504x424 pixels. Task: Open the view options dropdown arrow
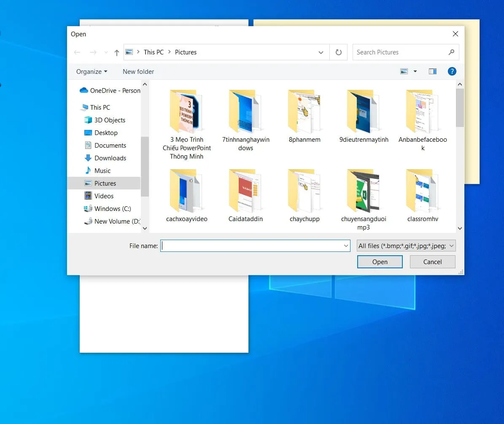(x=415, y=71)
